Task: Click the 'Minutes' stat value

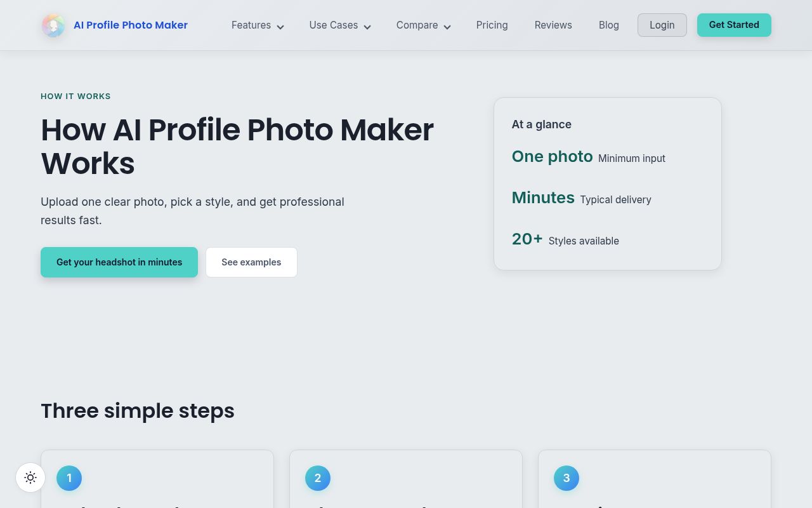Action: click(x=543, y=198)
